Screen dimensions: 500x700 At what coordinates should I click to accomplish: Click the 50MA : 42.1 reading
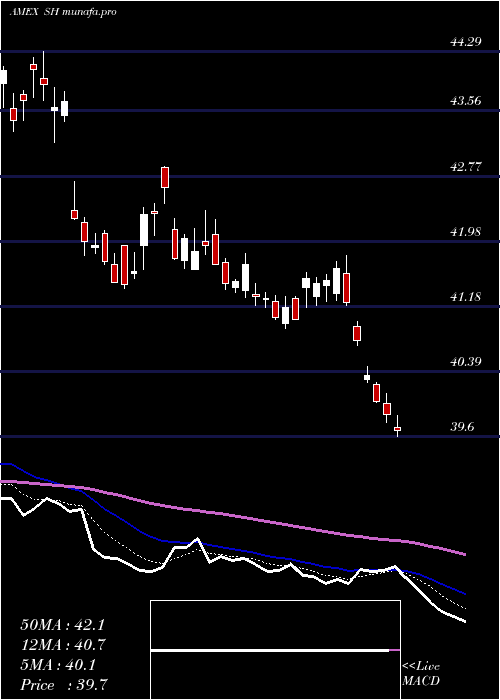(x=62, y=625)
